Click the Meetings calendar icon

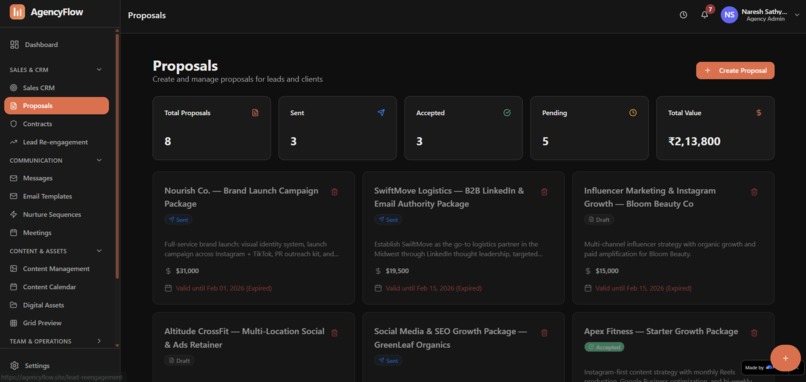pyautogui.click(x=13, y=233)
